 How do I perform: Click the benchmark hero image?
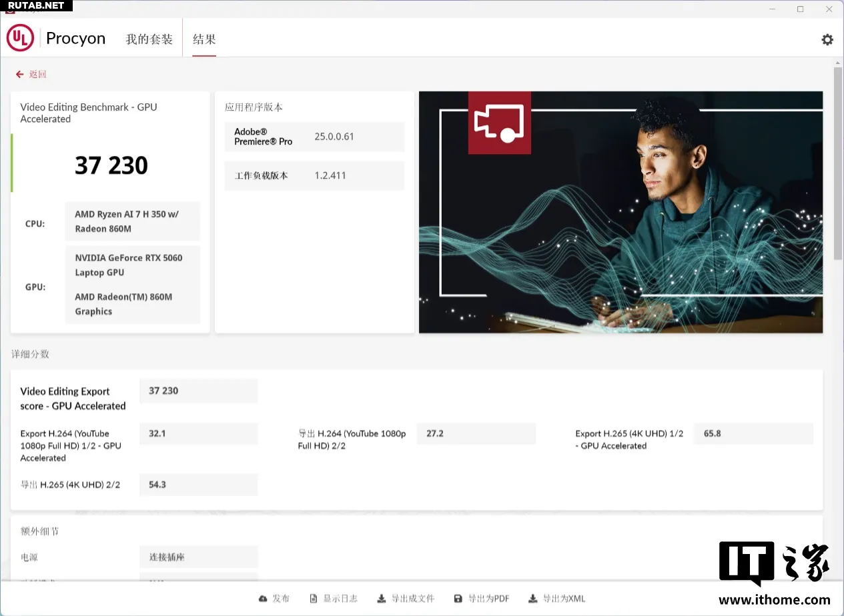click(620, 212)
